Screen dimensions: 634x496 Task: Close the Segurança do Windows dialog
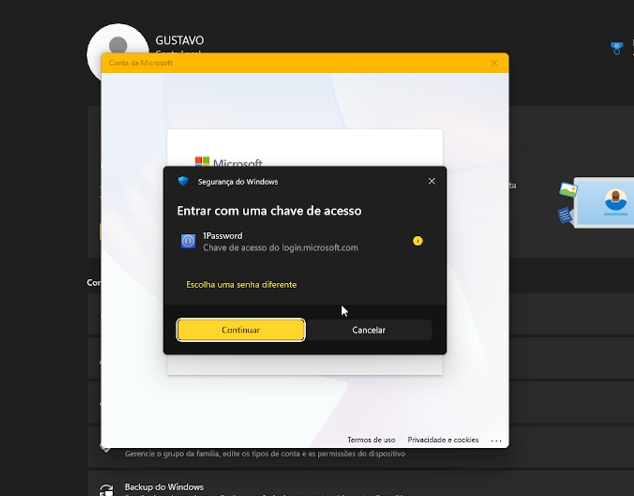point(432,182)
